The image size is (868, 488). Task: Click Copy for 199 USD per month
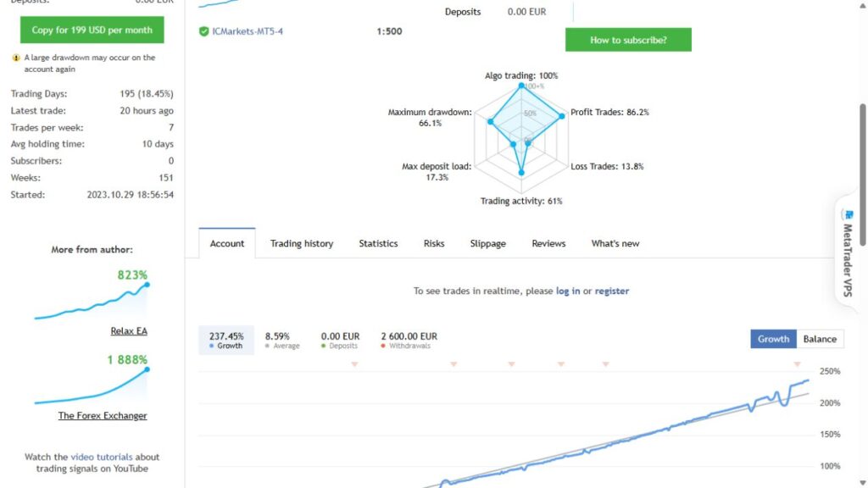92,30
